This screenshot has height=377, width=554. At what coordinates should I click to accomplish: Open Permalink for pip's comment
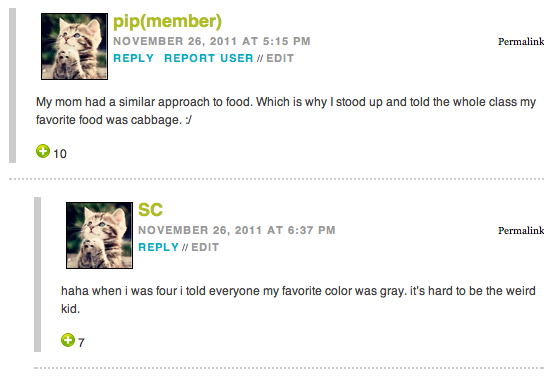[521, 42]
